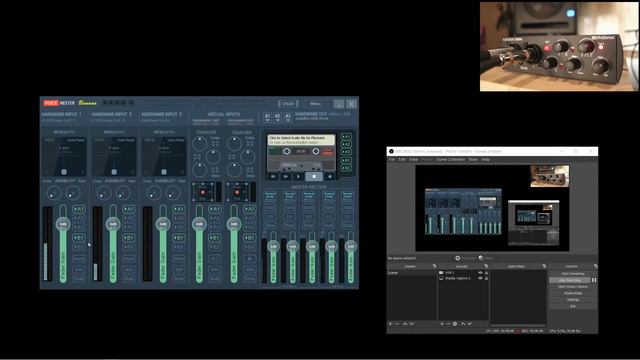Click the leftmost master section fader knob
640x360 pixels.
(x=273, y=246)
